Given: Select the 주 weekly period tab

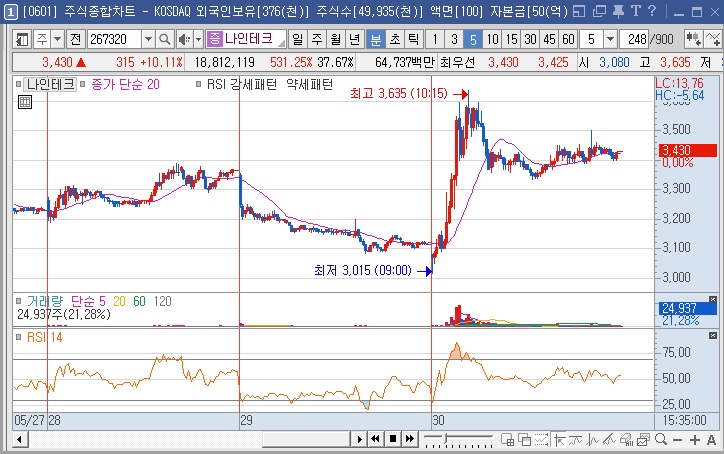Looking at the screenshot, I should click(x=316, y=40).
